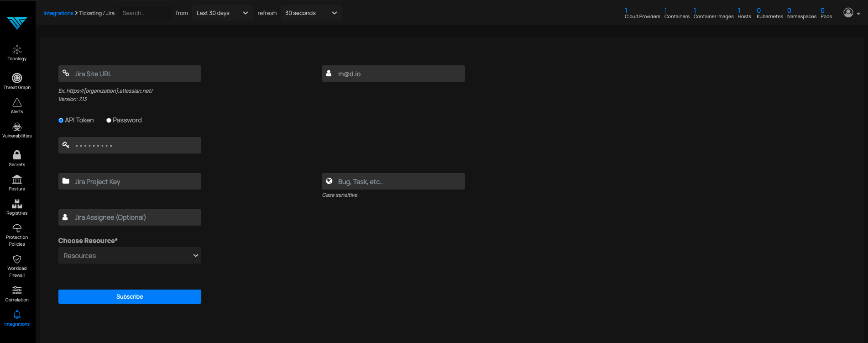Viewport: 868px width, 343px height.
Task: Open the Kubernetes count link
Action: point(769,13)
